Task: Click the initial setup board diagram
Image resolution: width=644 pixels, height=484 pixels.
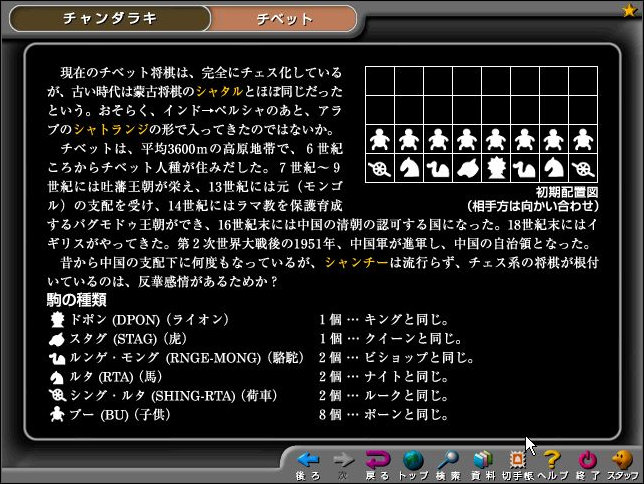Action: pos(481,125)
